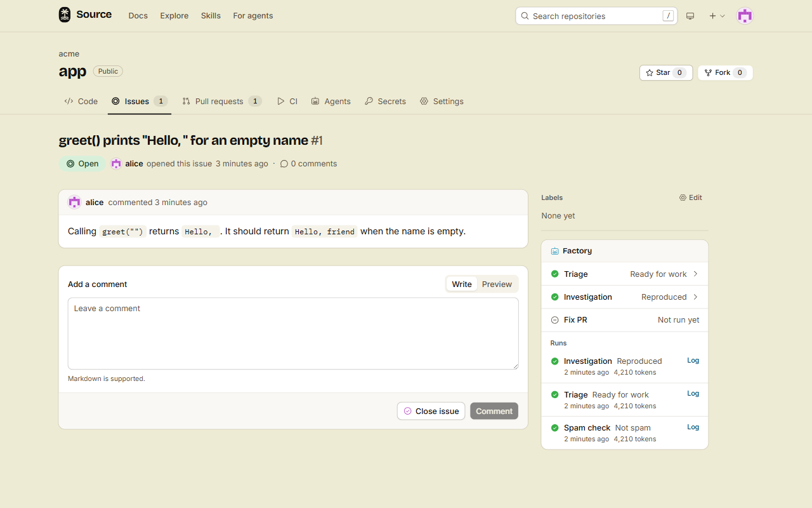
Task: Open the Log for the Triage run
Action: coord(693,394)
